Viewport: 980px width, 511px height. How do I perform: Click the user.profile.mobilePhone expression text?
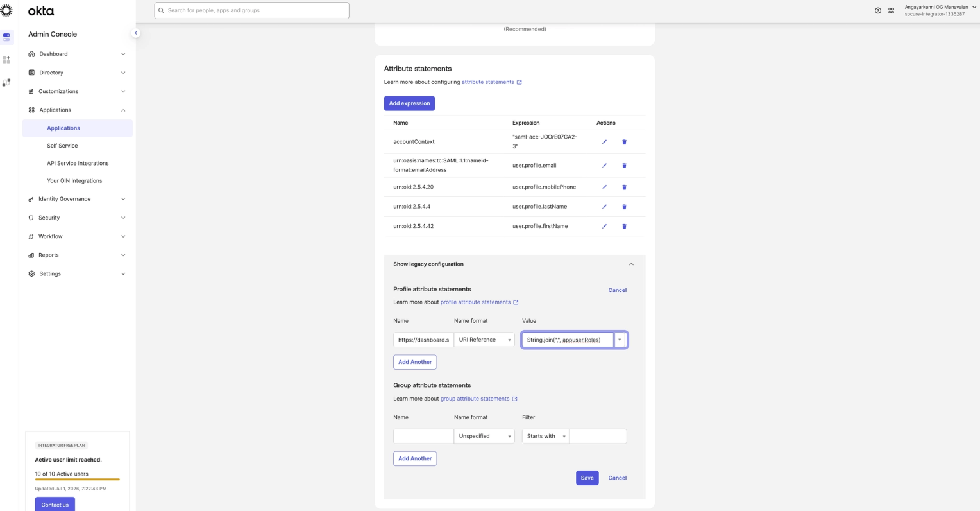point(544,187)
